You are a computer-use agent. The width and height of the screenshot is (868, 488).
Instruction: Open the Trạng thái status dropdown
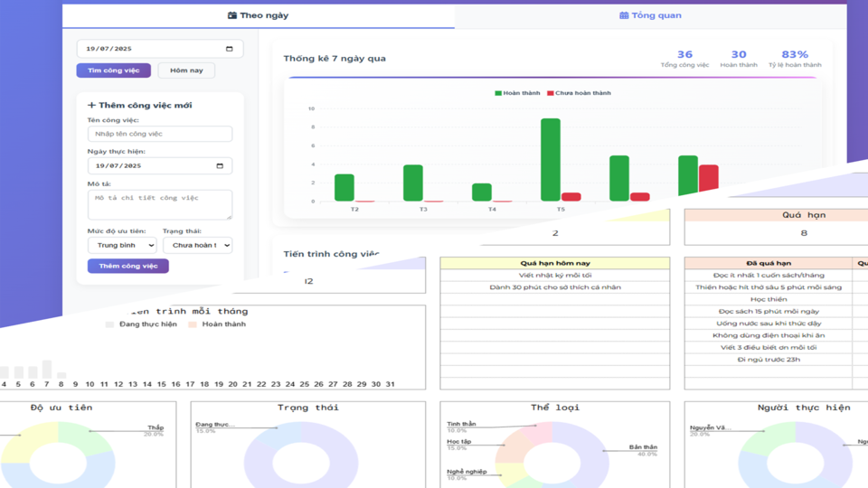197,245
